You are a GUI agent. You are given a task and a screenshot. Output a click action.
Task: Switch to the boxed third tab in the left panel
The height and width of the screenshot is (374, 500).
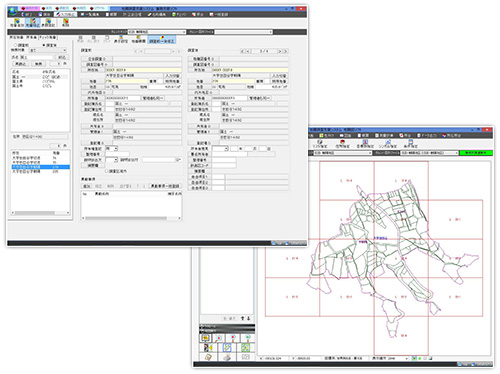point(48,37)
